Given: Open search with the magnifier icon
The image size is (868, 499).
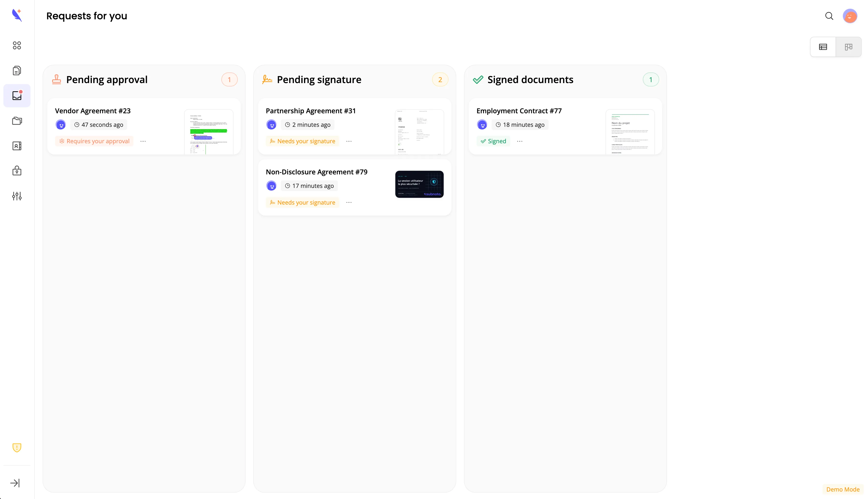Looking at the screenshot, I should [x=829, y=16].
